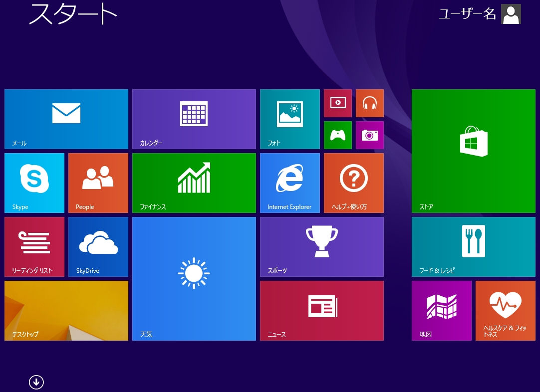The width and height of the screenshot is (540, 392).
Task: Launch the small Music headphones tile
Action: point(369,103)
